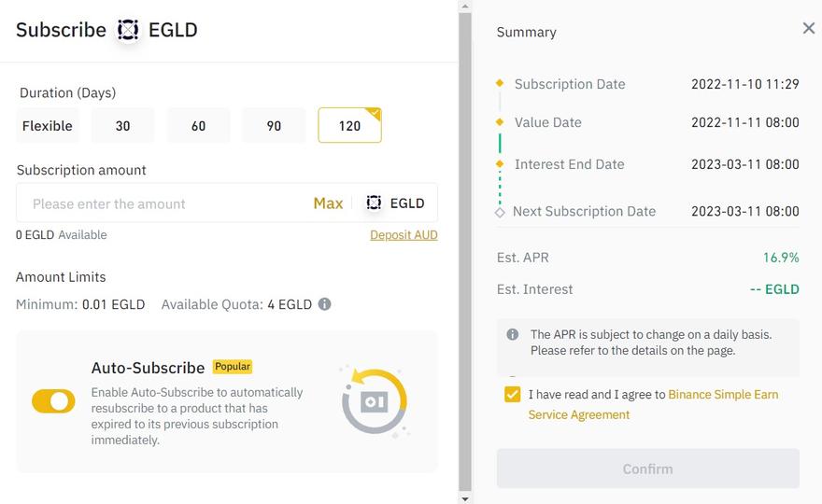Click the Next Subscription Date diamond marker
The height and width of the screenshot is (504, 822).
click(500, 212)
